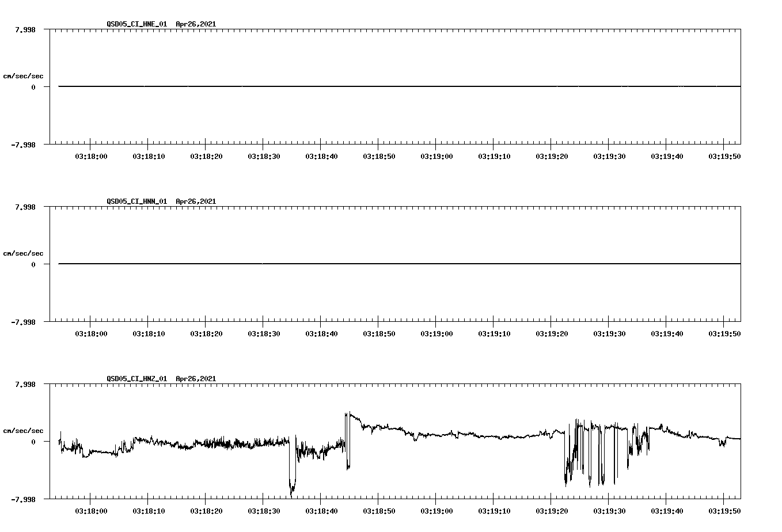The width and height of the screenshot is (782, 532).
Task: Select the 7.998 upper amplitude value on top panel
Action: (25, 29)
